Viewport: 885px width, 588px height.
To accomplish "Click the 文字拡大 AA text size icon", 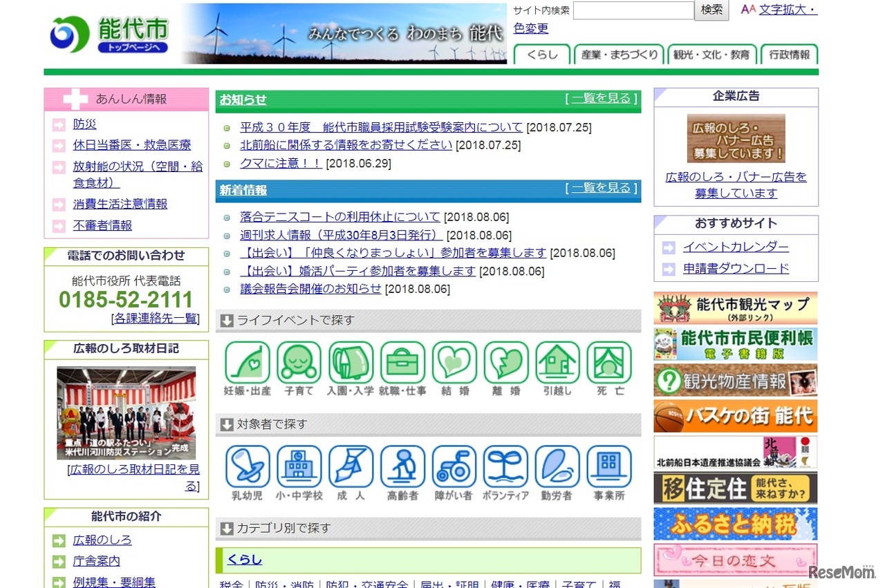I will [x=748, y=10].
